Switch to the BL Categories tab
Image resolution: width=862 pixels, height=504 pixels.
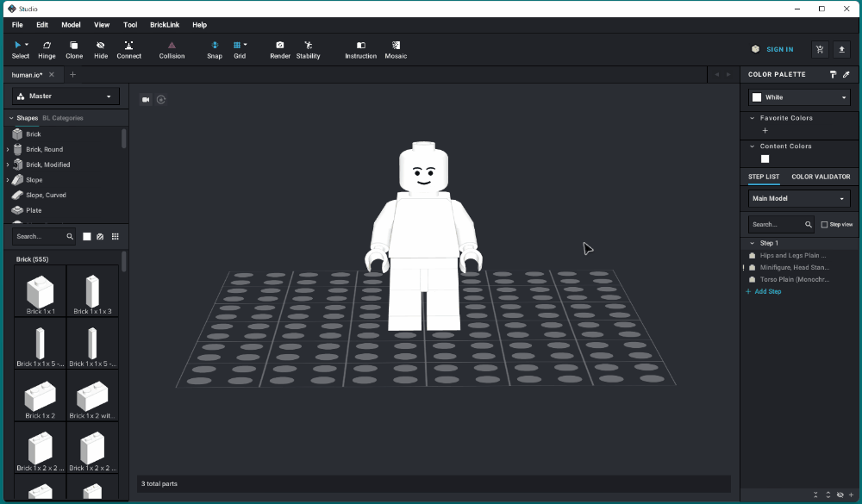(x=63, y=118)
